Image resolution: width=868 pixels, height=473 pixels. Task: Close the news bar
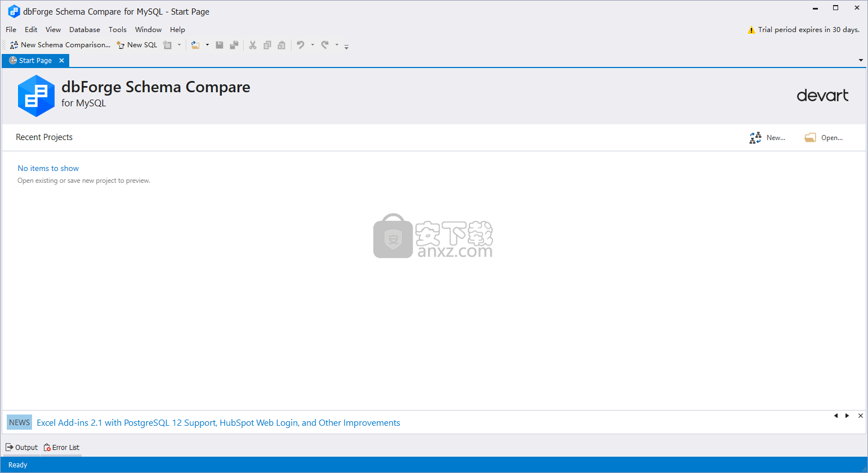pos(861,416)
